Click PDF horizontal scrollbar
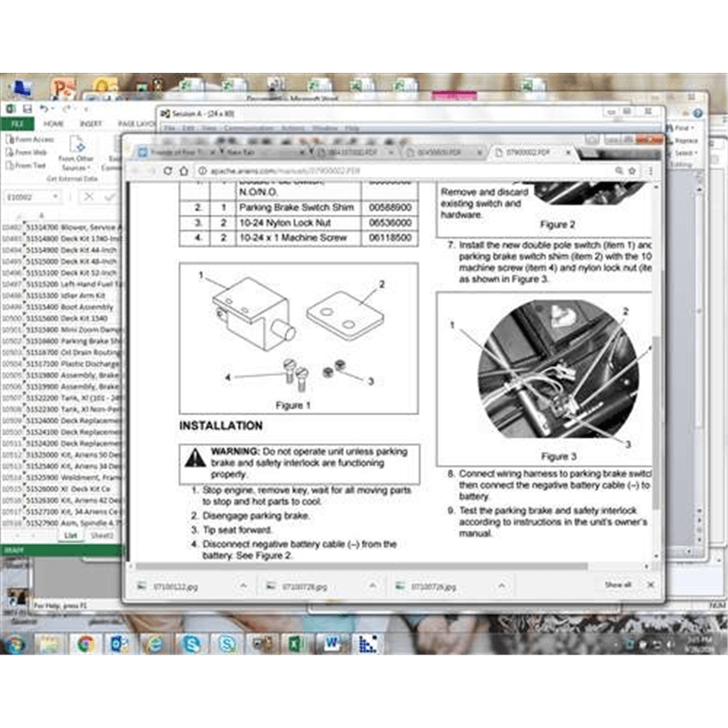728x728 pixels. 361,566
